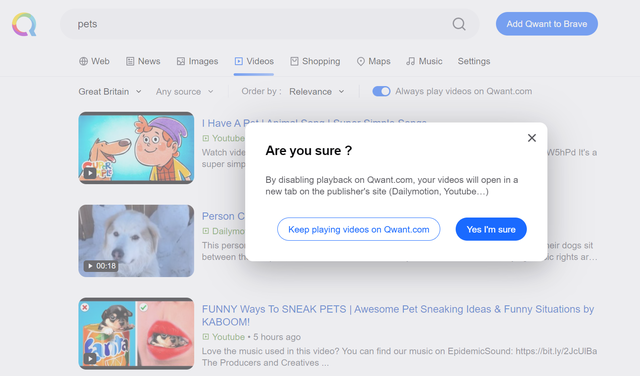Open Settings in the navigation bar
Screen dimensions: 640x376
coord(474,61)
